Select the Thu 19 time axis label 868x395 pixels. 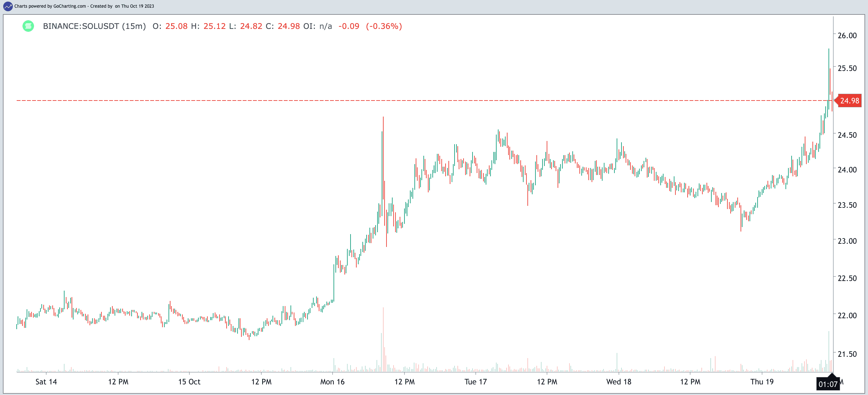coord(762,382)
